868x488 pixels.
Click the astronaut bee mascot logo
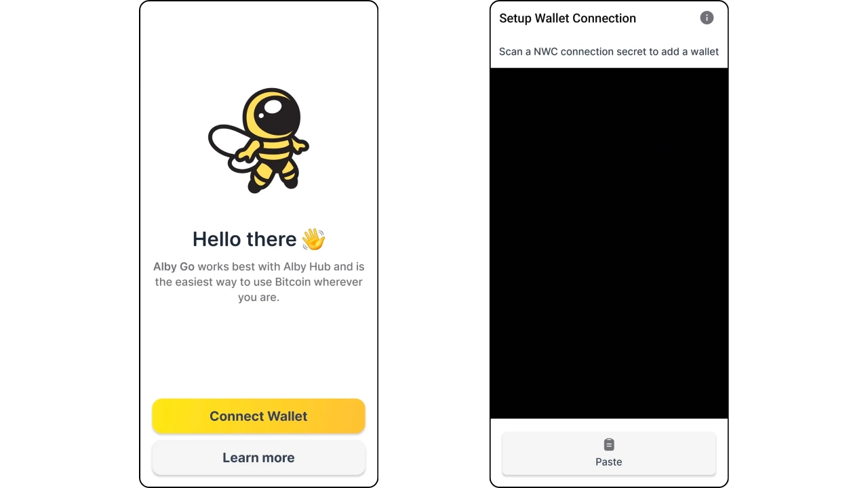coord(258,140)
